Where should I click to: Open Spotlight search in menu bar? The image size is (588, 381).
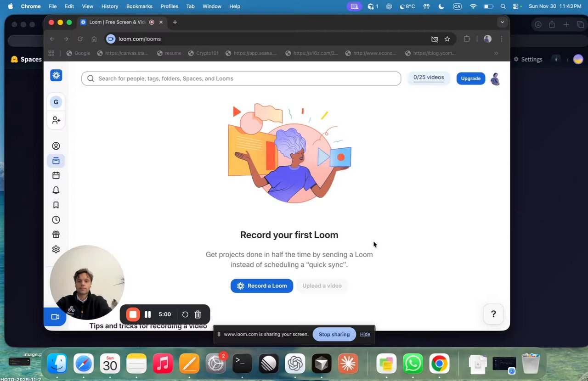pyautogui.click(x=503, y=6)
